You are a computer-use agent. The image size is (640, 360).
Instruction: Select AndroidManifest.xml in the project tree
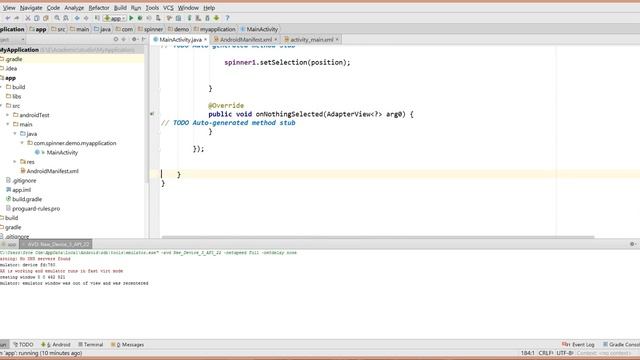click(x=52, y=171)
